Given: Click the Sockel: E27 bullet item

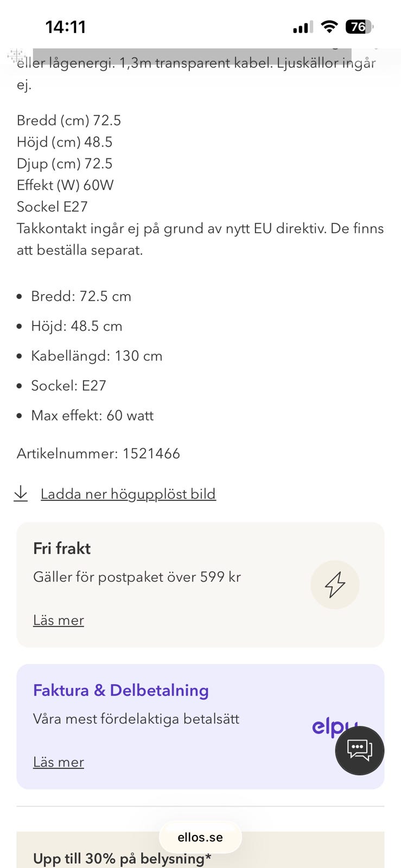Looking at the screenshot, I should [68, 385].
